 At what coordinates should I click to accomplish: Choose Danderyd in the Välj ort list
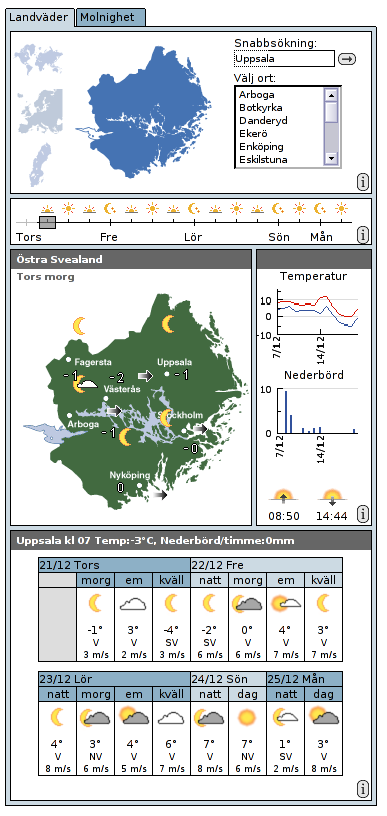(x=263, y=121)
